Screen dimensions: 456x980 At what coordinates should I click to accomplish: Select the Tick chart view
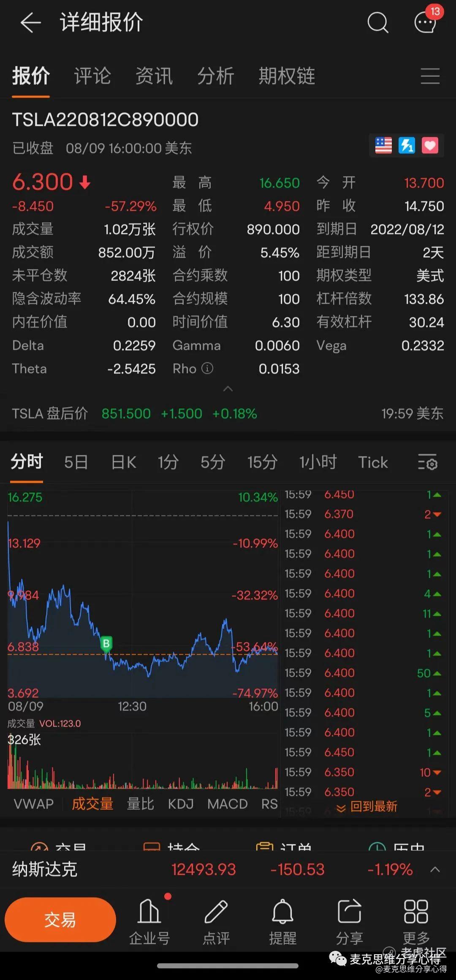click(x=373, y=462)
